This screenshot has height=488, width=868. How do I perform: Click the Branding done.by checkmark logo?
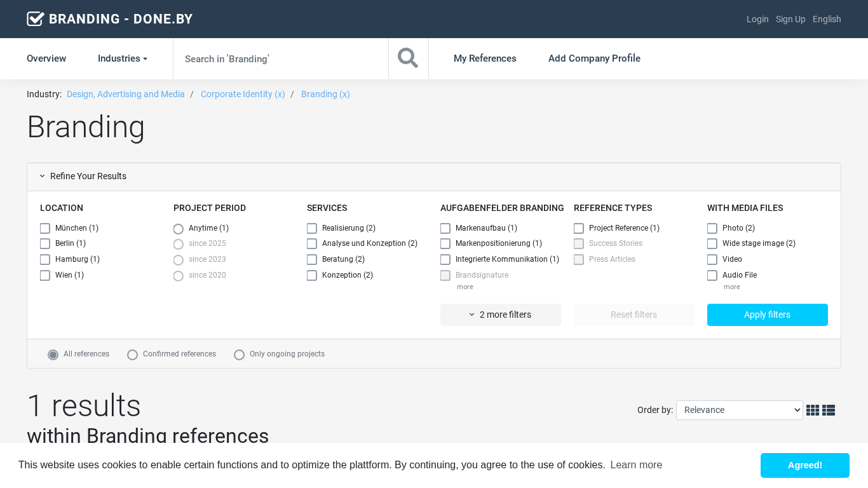(36, 19)
